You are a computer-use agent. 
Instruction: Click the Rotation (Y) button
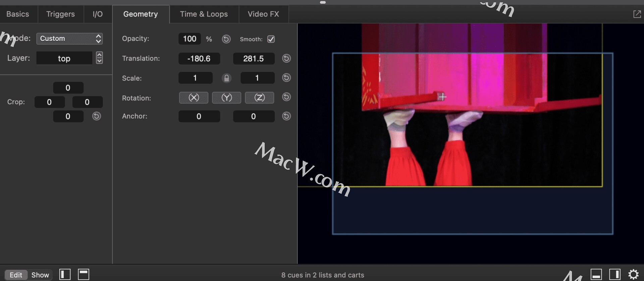(226, 98)
